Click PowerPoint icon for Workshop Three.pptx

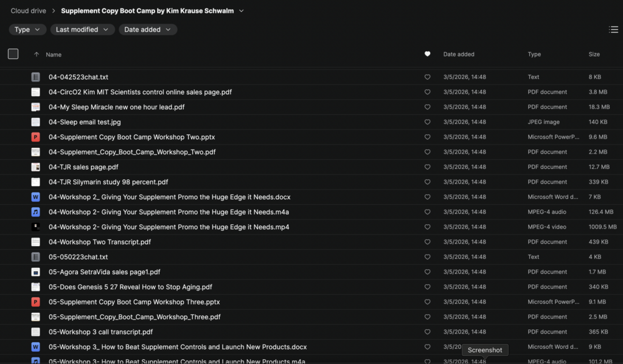pyautogui.click(x=35, y=302)
